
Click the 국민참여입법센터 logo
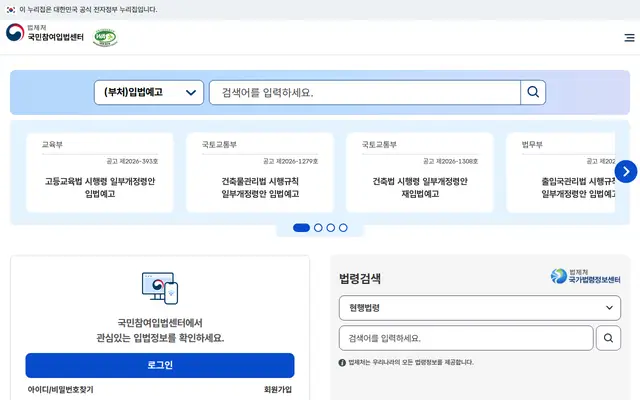45,33
